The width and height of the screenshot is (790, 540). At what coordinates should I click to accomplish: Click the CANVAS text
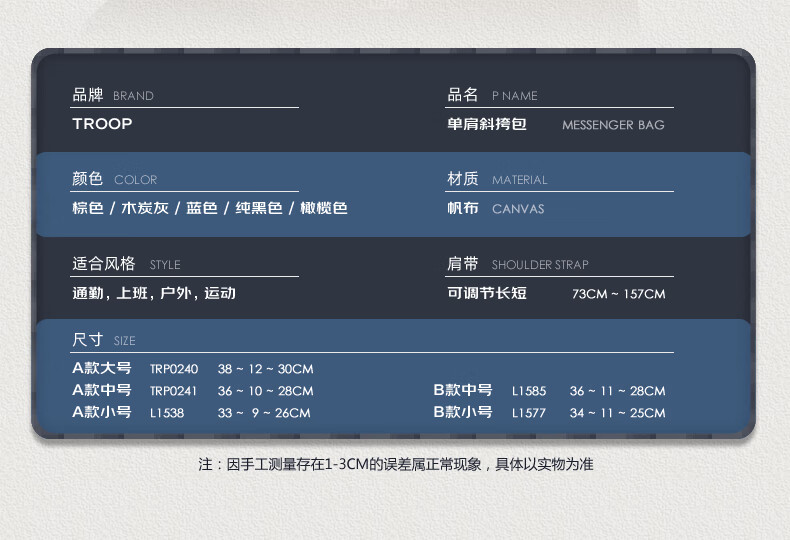518,209
